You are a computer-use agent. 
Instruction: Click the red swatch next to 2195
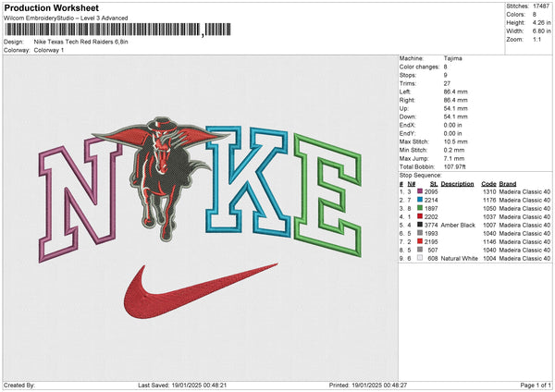pos(420,241)
